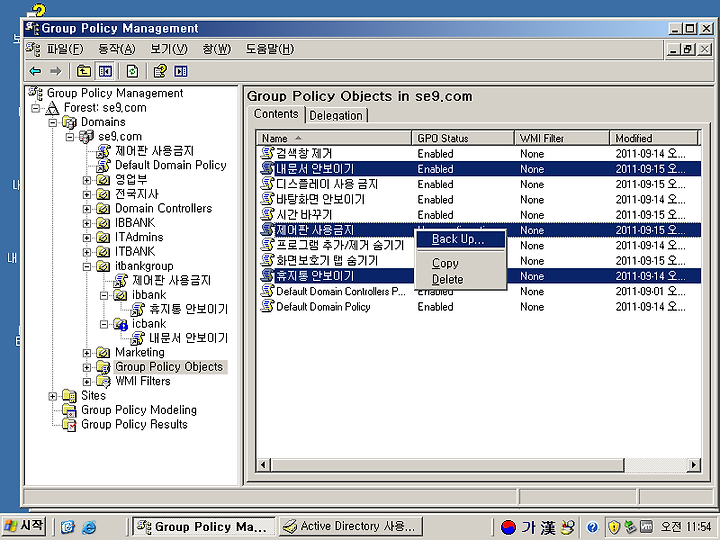The width and height of the screenshot is (720, 540).
Task: Click the 프로그램 추가/제거 숨기기 GPO icon
Action: click(267, 245)
